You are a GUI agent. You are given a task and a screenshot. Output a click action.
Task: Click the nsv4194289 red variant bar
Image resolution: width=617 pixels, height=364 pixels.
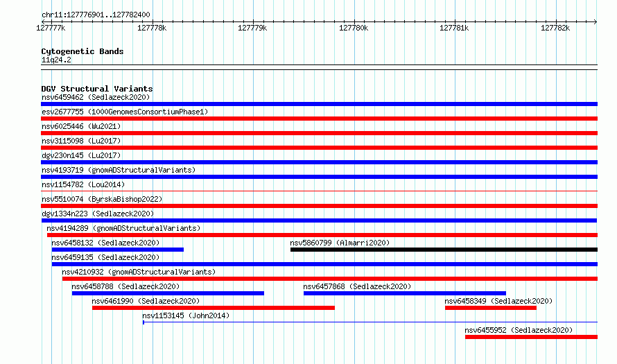[x=322, y=235]
